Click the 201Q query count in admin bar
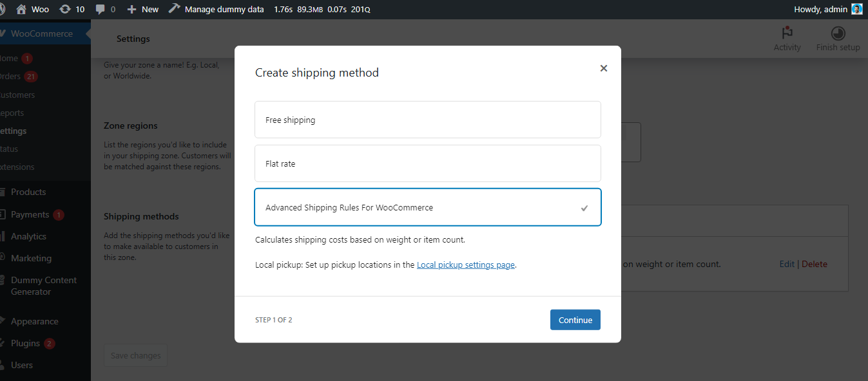Image resolution: width=868 pixels, height=381 pixels. 361,10
